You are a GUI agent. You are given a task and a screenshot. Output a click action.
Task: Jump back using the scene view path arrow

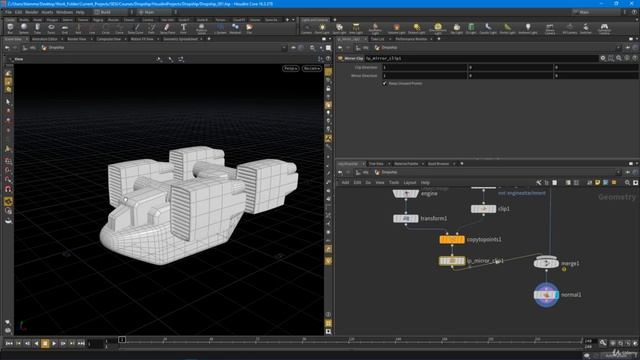click(7, 48)
